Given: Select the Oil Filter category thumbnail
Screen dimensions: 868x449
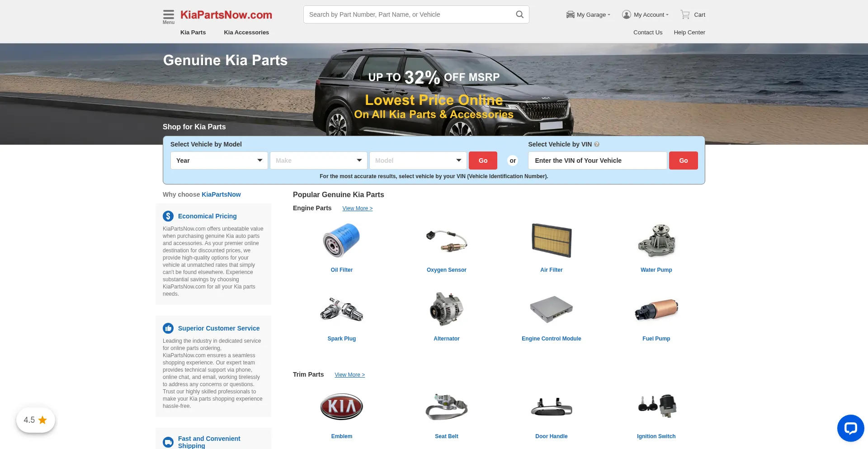Looking at the screenshot, I should 341,240.
